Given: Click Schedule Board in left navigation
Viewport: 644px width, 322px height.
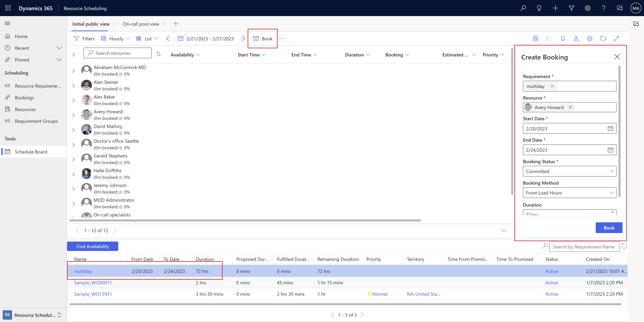Looking at the screenshot, I should [31, 152].
